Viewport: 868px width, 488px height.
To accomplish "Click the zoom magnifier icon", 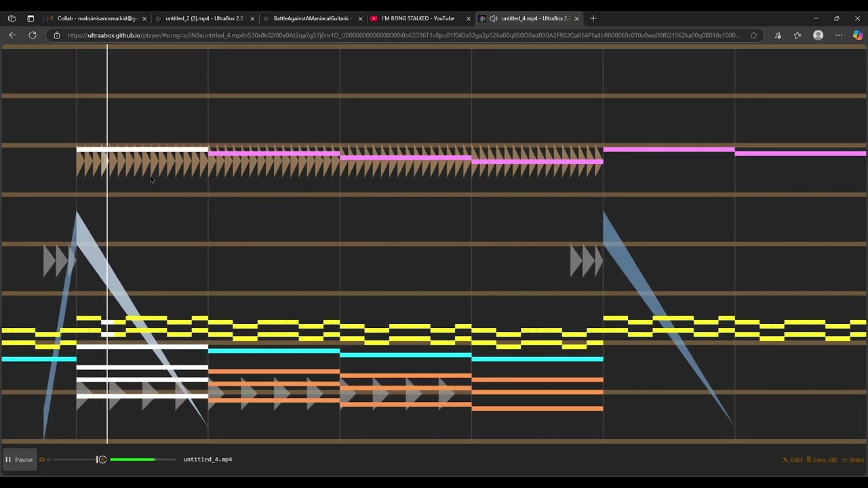I will (102, 460).
